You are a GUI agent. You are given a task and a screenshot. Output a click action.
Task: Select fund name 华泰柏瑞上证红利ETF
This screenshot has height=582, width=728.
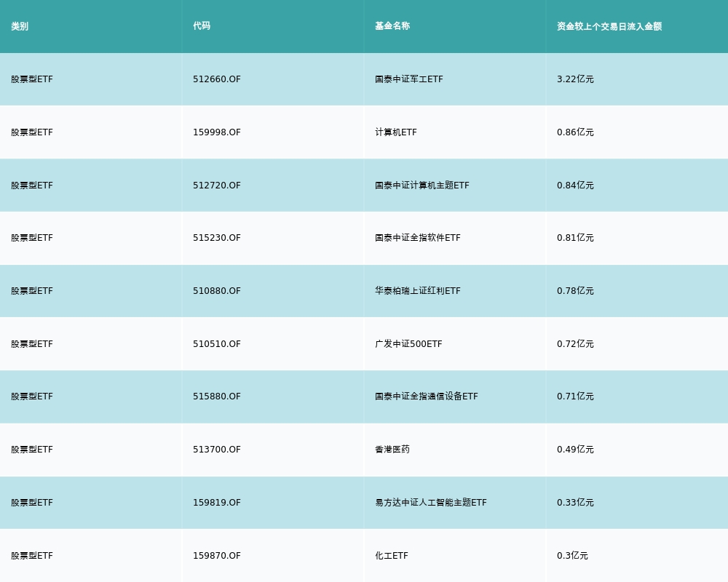point(418,291)
